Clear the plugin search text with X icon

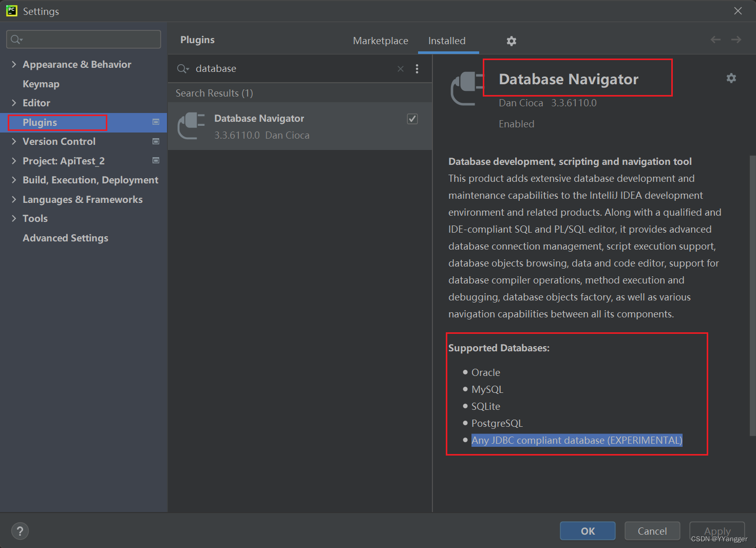[x=401, y=69]
